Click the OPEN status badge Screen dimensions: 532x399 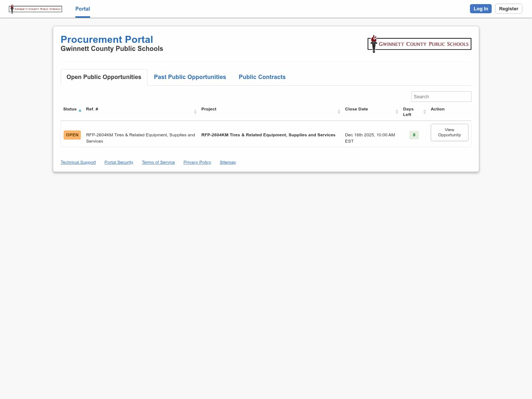pos(72,135)
